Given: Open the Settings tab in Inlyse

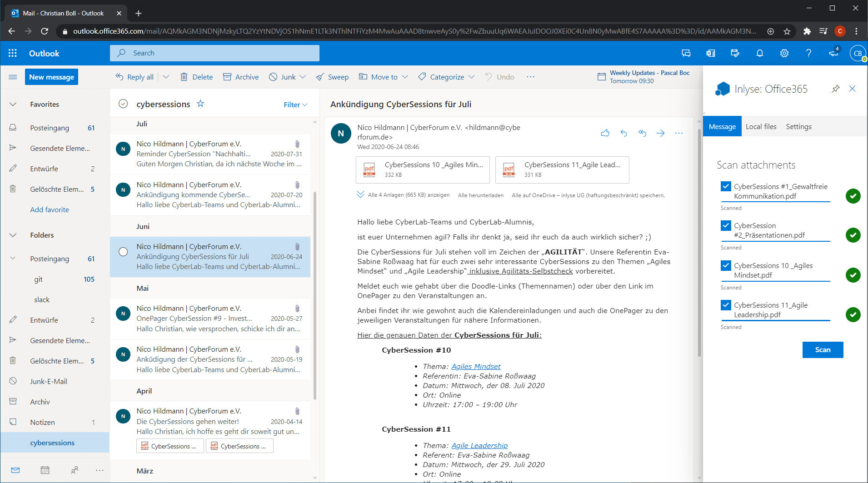Looking at the screenshot, I should click(798, 127).
